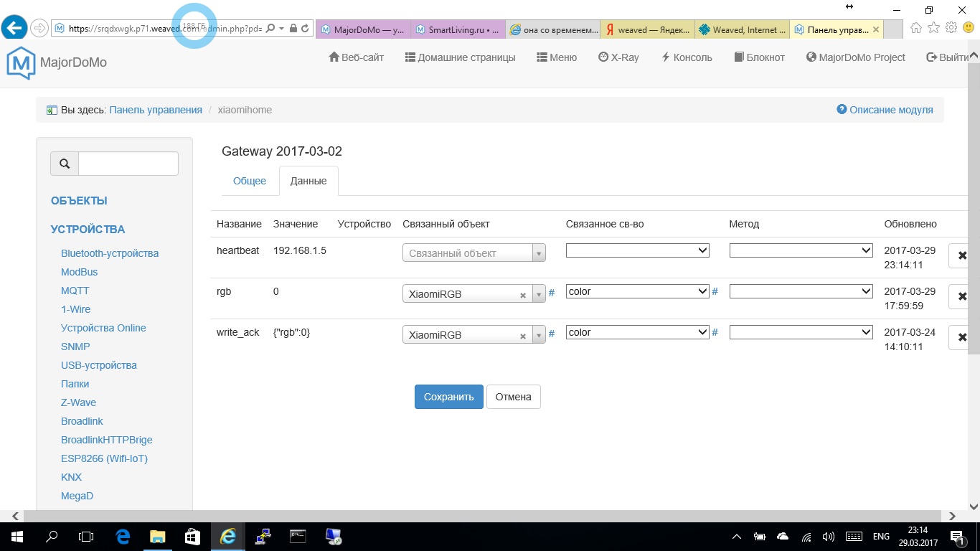Click the # link beside color in write_ack row

point(715,332)
